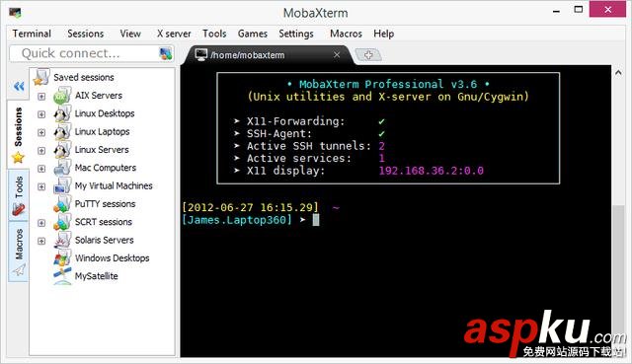Click the terminal prompt cursor
Image resolution: width=632 pixels, height=364 pixels.
(x=316, y=220)
